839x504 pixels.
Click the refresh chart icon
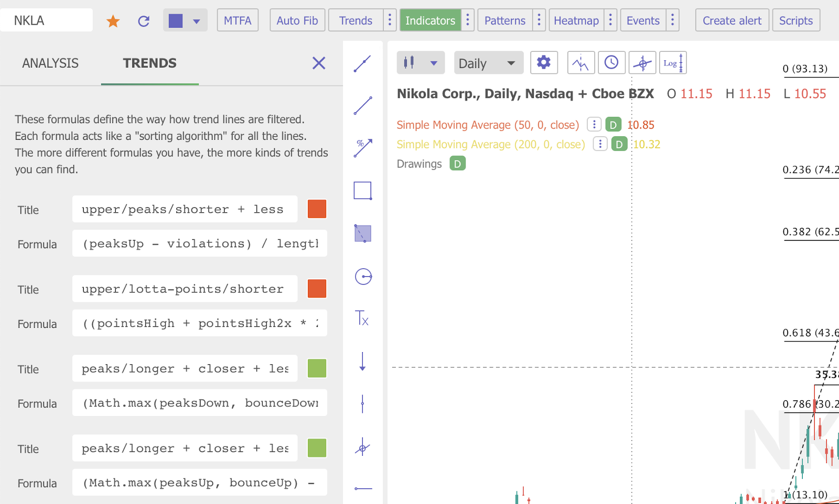(x=144, y=21)
